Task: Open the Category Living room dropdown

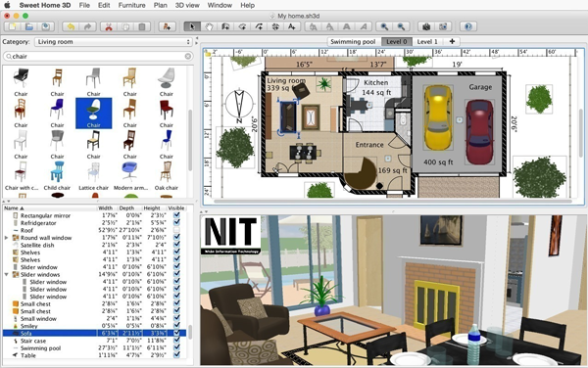Action: click(x=114, y=42)
